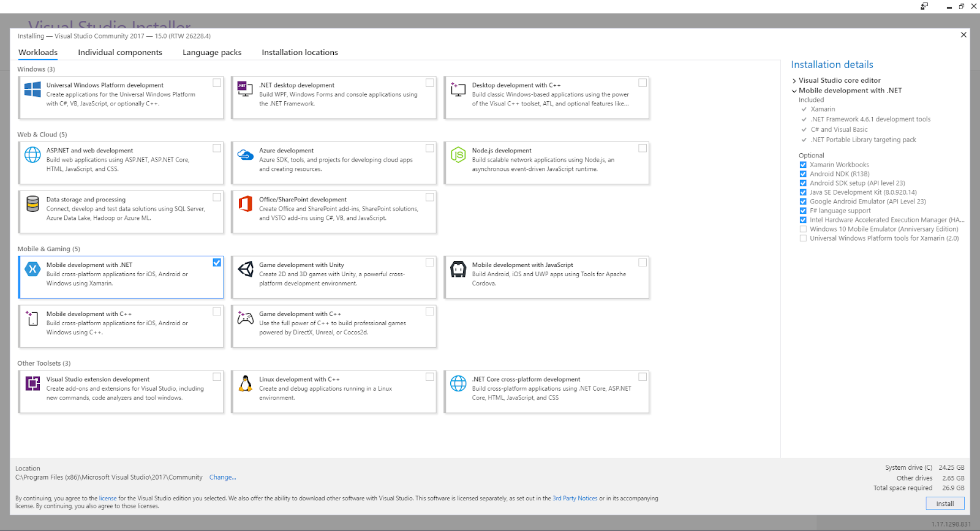Close the workloads dialog with X
Viewport: 980px width, 531px height.
(x=963, y=35)
